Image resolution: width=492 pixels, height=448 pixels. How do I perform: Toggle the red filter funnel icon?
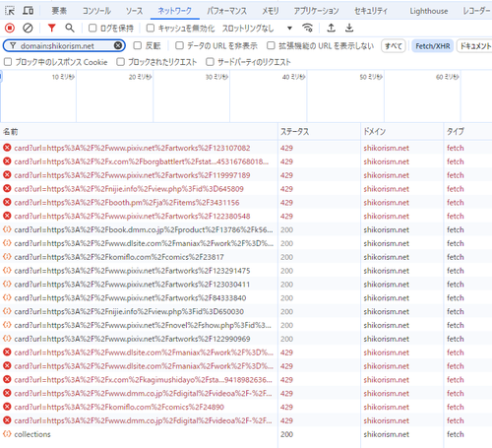coord(51,29)
